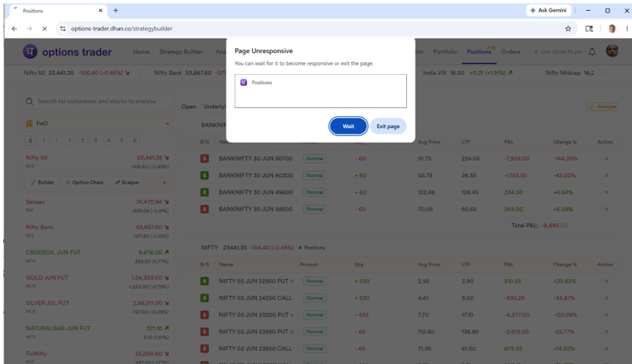Select CRUDEOIL JUN FUT in the watchlist
The image size is (632, 364).
point(97,256)
